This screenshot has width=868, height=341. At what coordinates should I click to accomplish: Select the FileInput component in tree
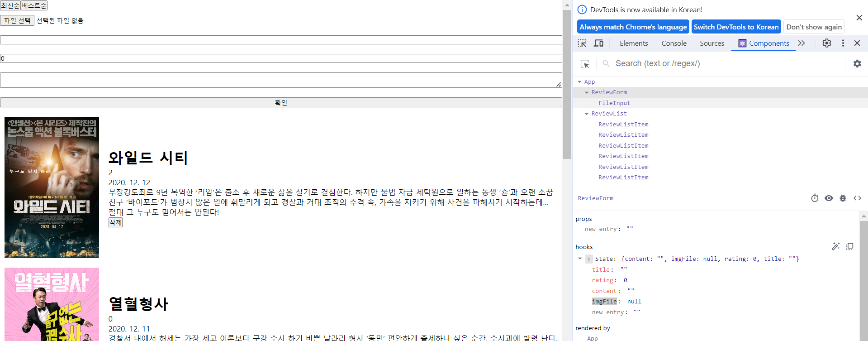(614, 103)
